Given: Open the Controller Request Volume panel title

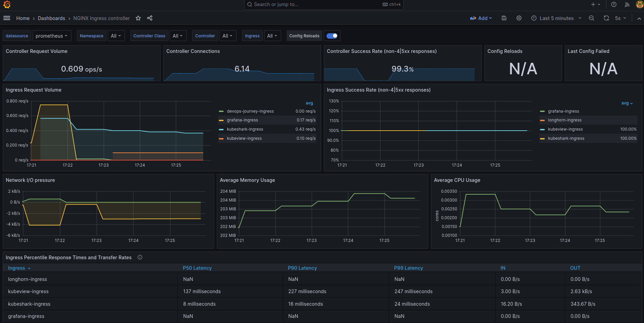Looking at the screenshot, I should pos(37,51).
